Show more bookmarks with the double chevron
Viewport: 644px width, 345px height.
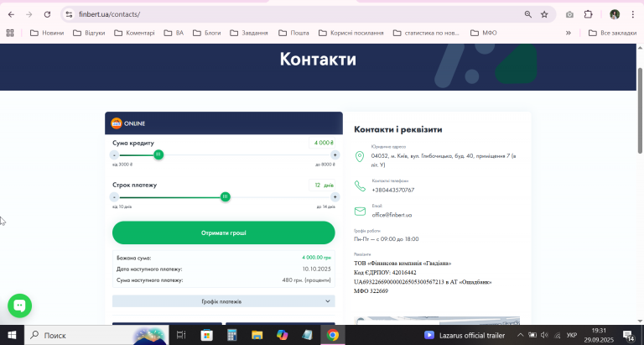[569, 33]
